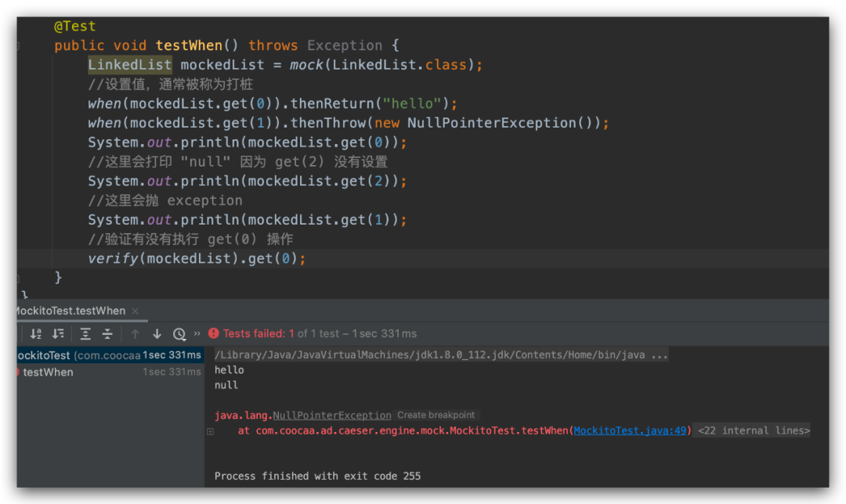This screenshot has width=846, height=504.
Task: Click testWhen method name in editor
Action: coord(189,45)
